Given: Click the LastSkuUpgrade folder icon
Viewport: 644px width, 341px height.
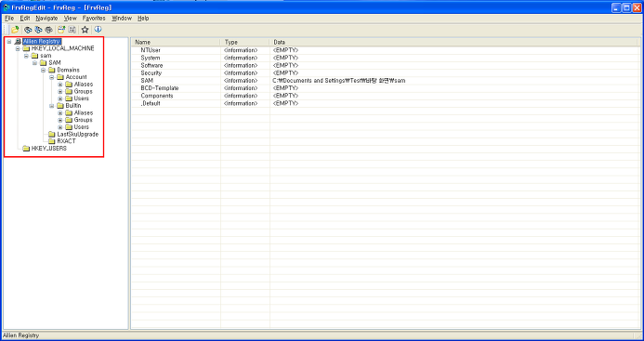Looking at the screenshot, I should [52, 135].
